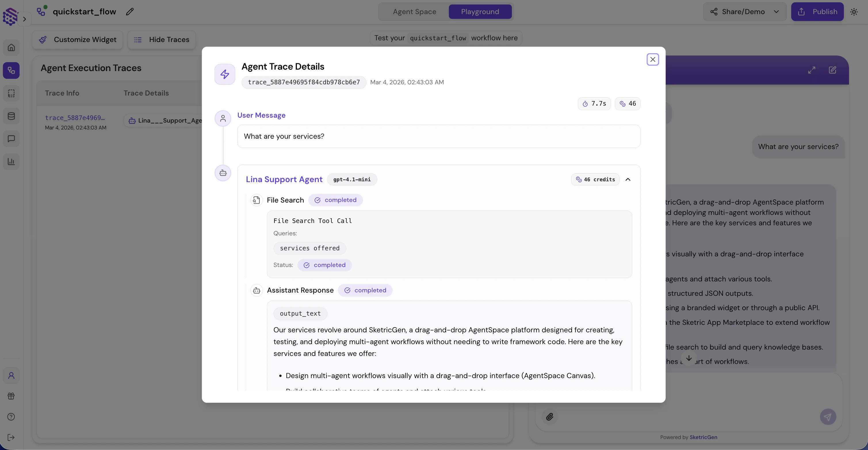
Task: Toggle light/dark theme with the sun icon
Action: pos(854,12)
